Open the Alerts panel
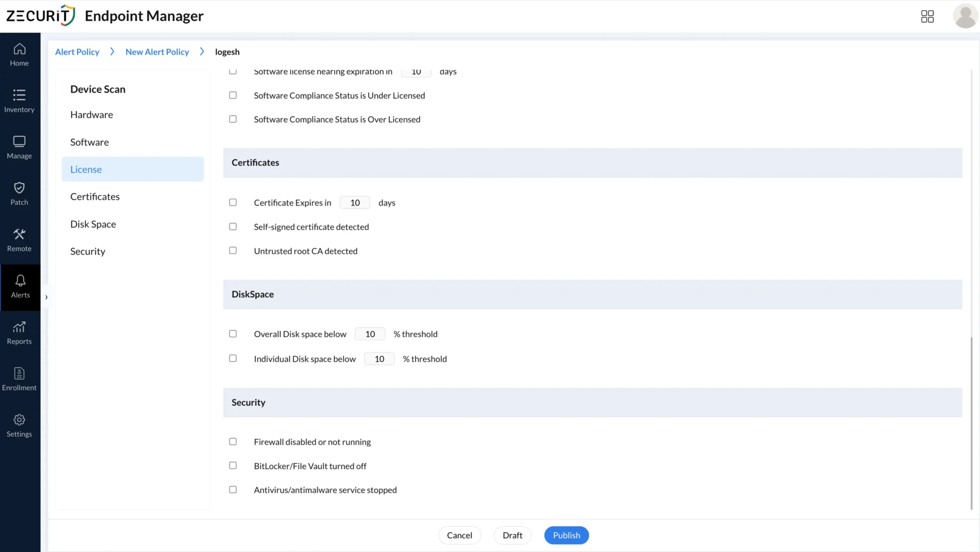This screenshot has width=980, height=552. 19,286
